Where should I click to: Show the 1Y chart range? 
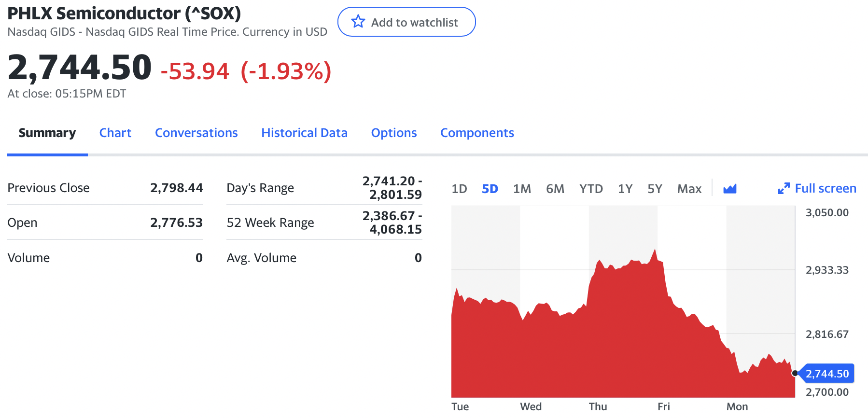click(625, 189)
